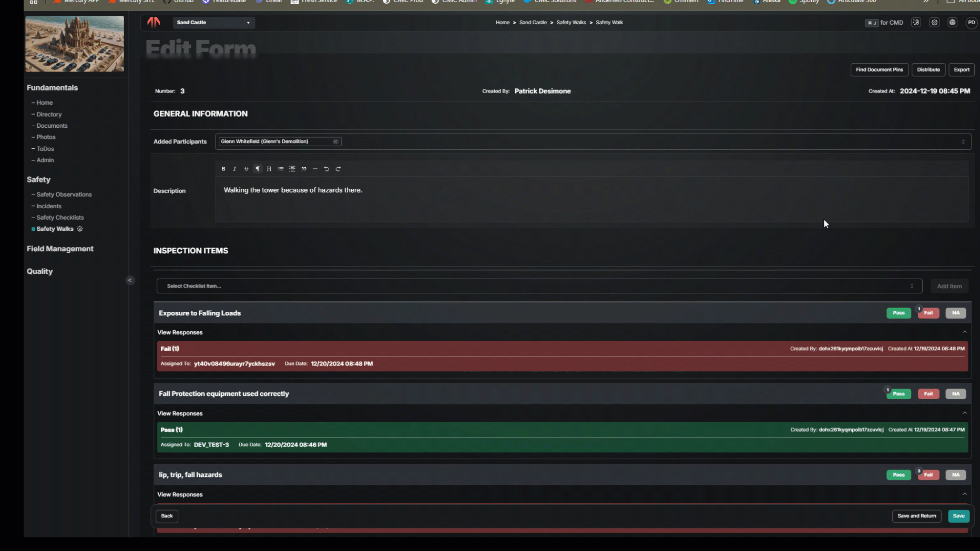
Task: Open the globe language icon in the header
Action: click(952, 23)
